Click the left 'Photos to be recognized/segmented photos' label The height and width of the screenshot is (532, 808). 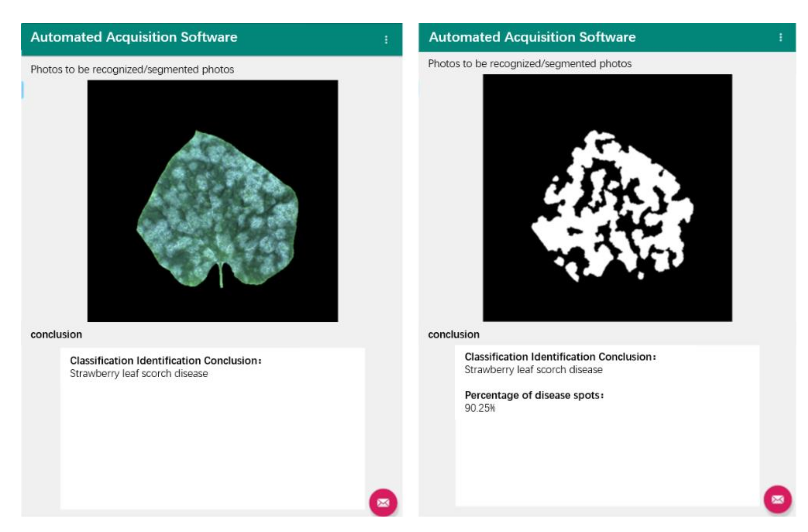point(132,69)
